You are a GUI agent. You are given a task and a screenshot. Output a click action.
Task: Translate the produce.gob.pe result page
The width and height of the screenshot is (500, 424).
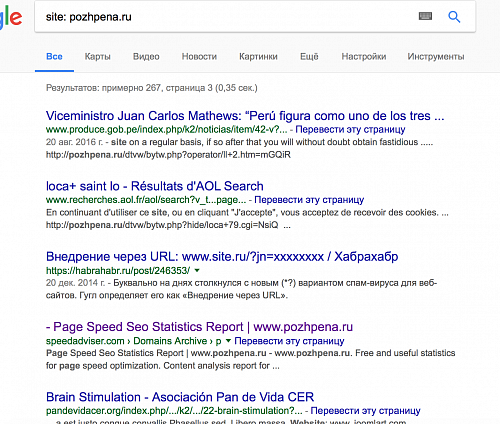click(x=350, y=129)
